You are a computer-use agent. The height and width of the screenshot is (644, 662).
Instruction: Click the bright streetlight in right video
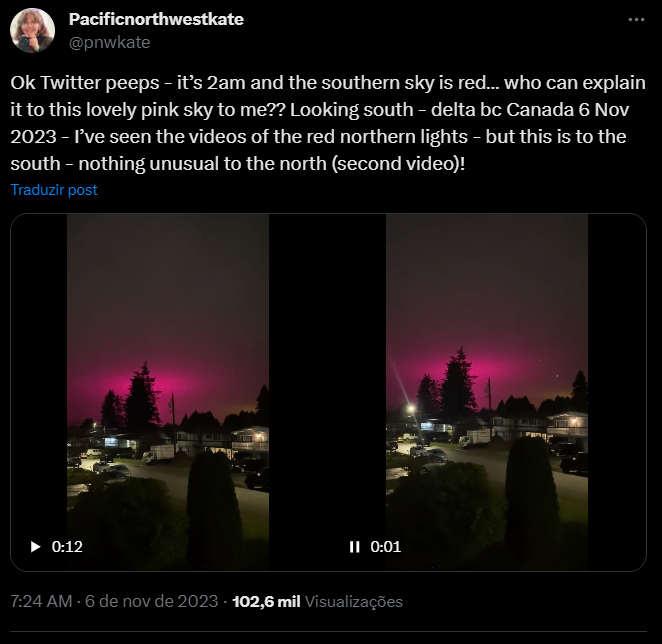point(410,408)
